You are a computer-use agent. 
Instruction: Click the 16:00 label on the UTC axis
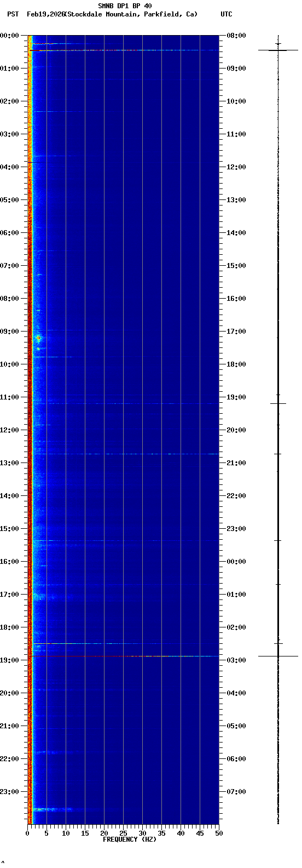(236, 299)
